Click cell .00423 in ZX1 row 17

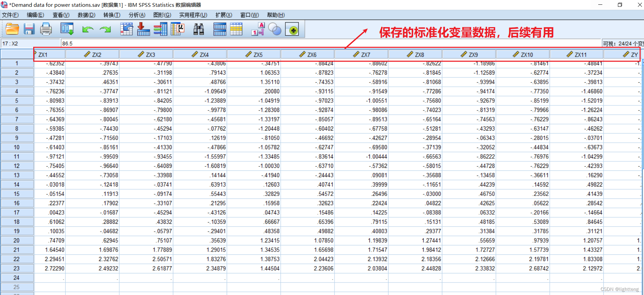[x=50, y=213]
